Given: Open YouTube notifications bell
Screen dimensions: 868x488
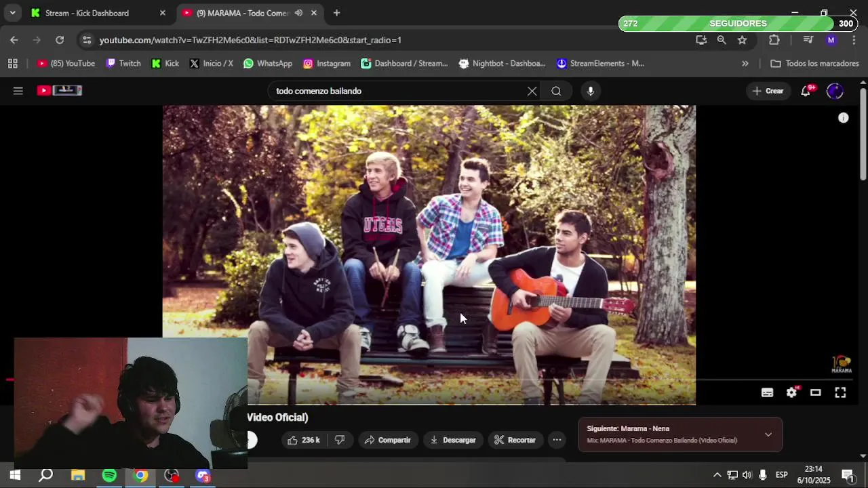Looking at the screenshot, I should 806,91.
